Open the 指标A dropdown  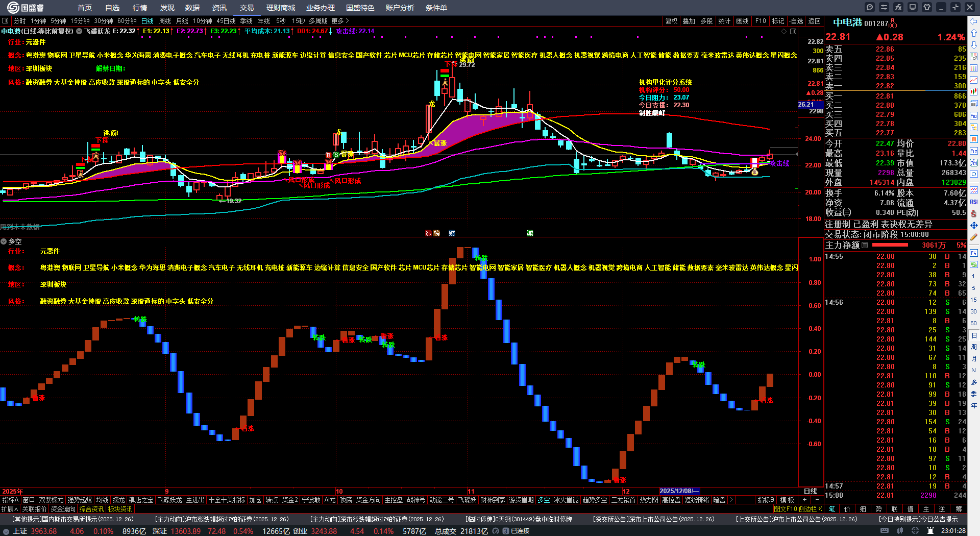pos(10,500)
